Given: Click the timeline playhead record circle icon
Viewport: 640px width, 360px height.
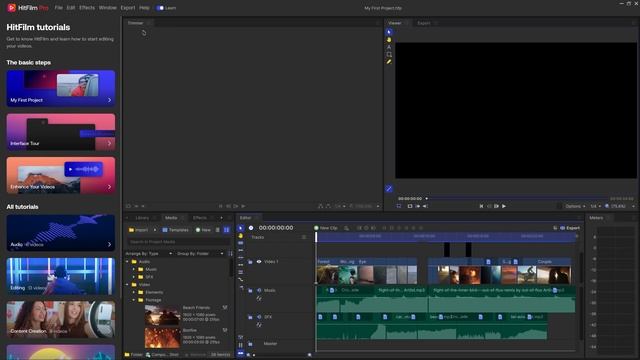Looking at the screenshot, I should [251, 228].
